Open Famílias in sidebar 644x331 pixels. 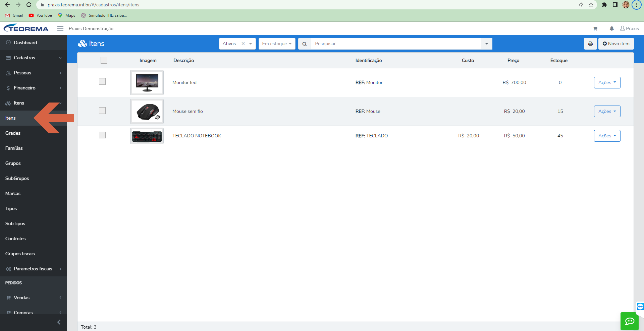(x=34, y=148)
